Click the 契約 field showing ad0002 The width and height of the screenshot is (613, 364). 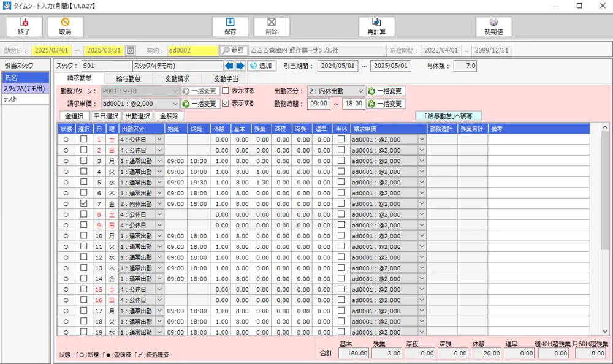[x=192, y=50]
